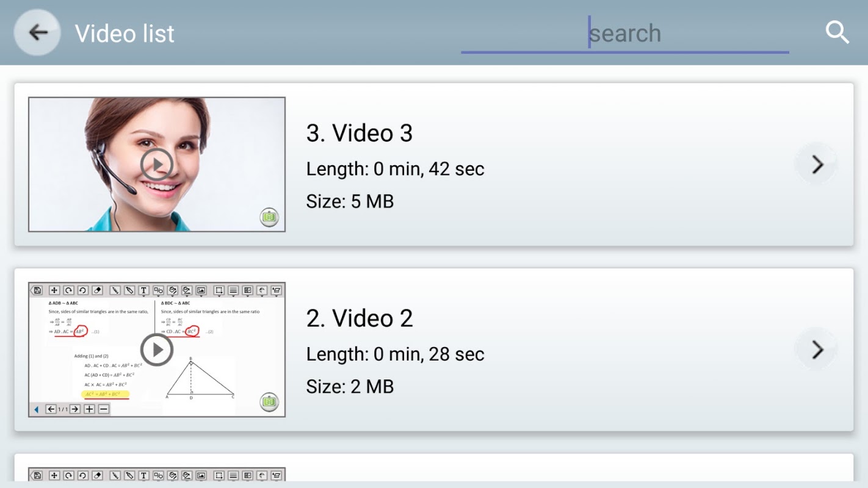
Task: Open Video 2 details via right chevron
Action: coord(817,350)
